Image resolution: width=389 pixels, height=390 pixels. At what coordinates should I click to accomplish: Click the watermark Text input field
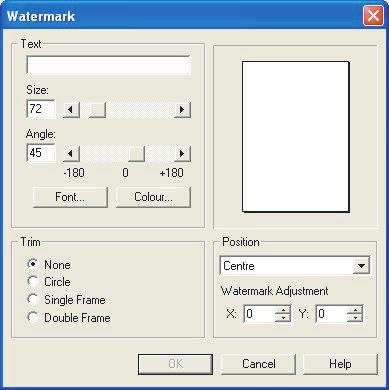pyautogui.click(x=108, y=65)
